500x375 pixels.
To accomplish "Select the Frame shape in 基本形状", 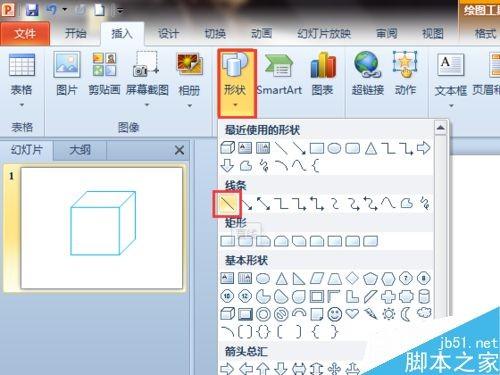I will click(317, 296).
